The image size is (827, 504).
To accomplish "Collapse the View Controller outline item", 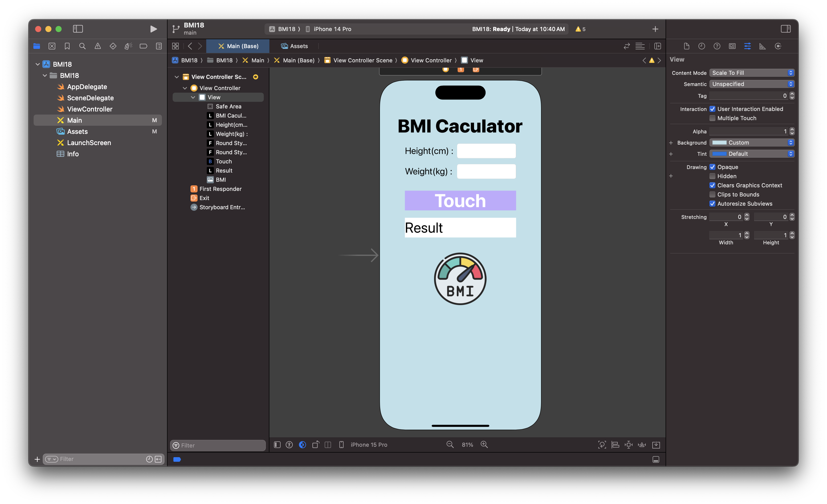I will (185, 88).
